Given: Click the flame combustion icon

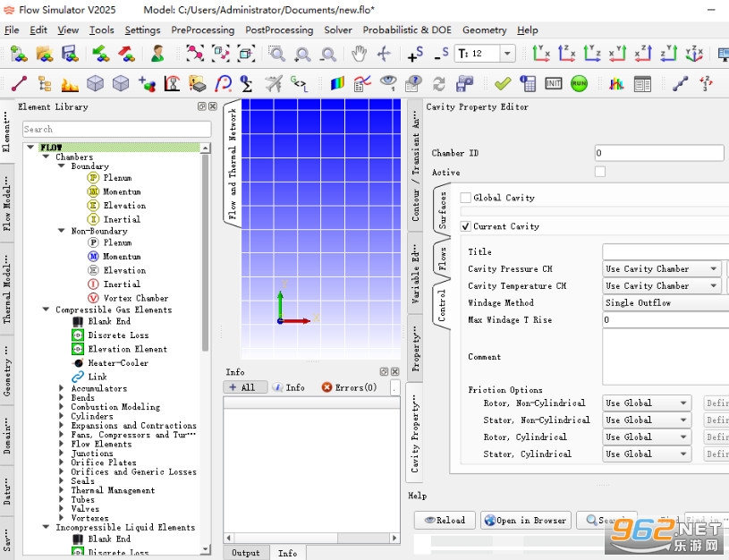Looking at the screenshot, I should [x=70, y=84].
